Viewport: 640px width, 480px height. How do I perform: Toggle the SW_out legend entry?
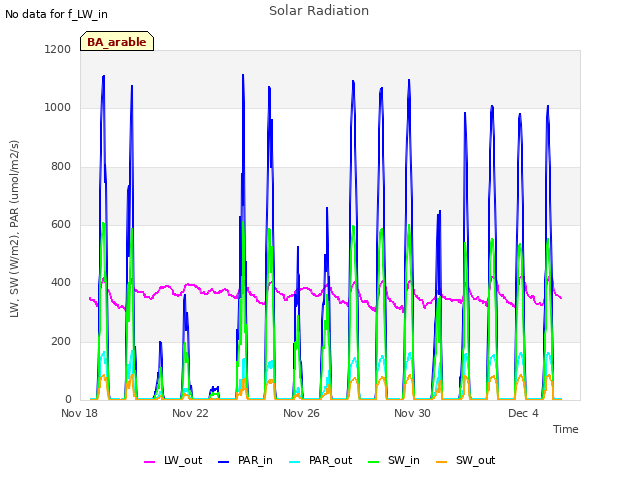click(x=465, y=460)
